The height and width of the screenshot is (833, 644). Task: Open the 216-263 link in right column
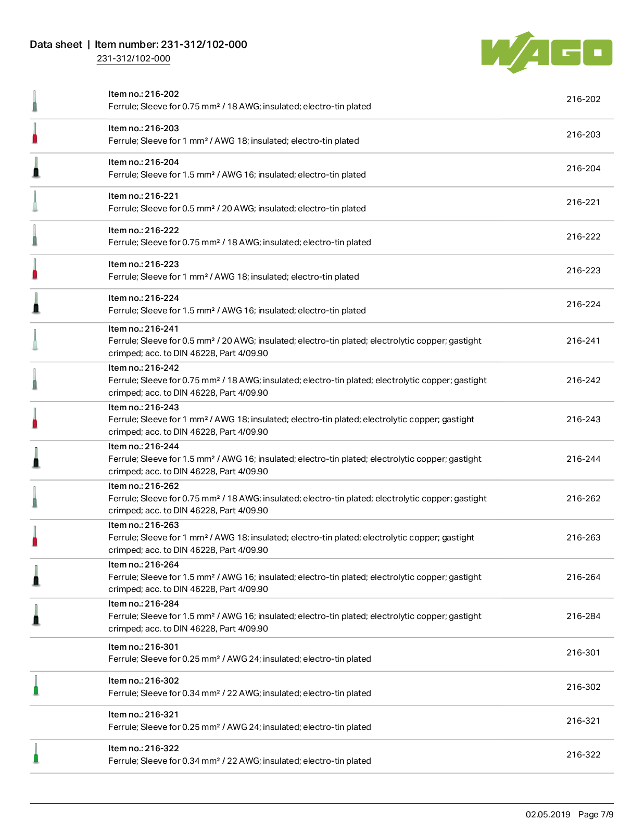click(583, 537)
